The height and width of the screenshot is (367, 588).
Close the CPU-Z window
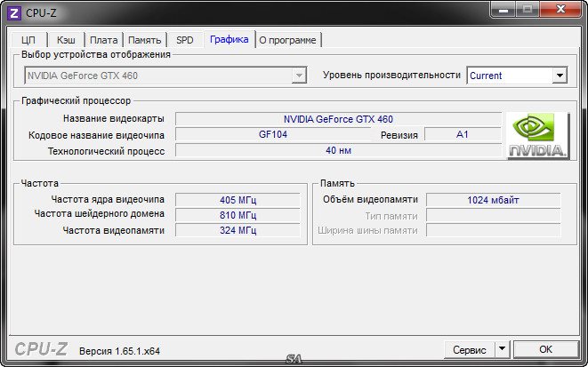point(561,10)
